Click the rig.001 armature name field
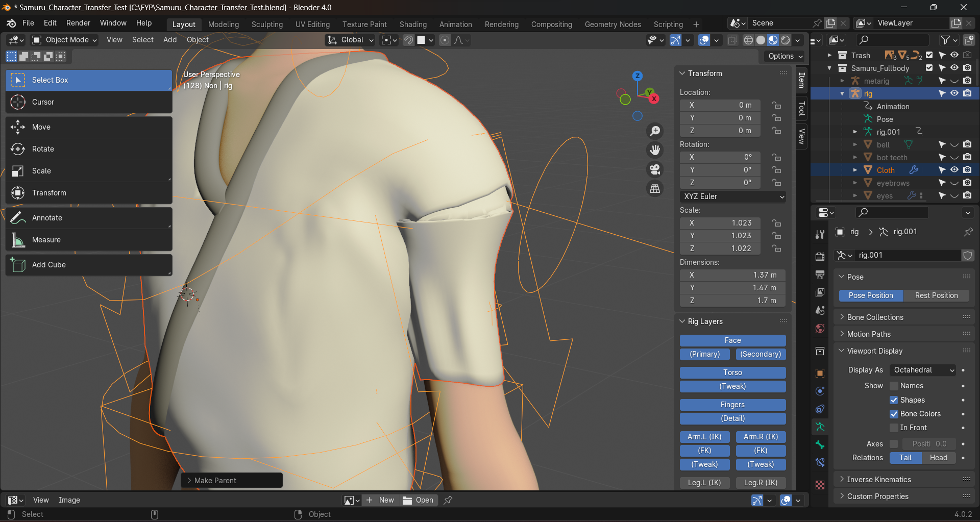 (908, 255)
